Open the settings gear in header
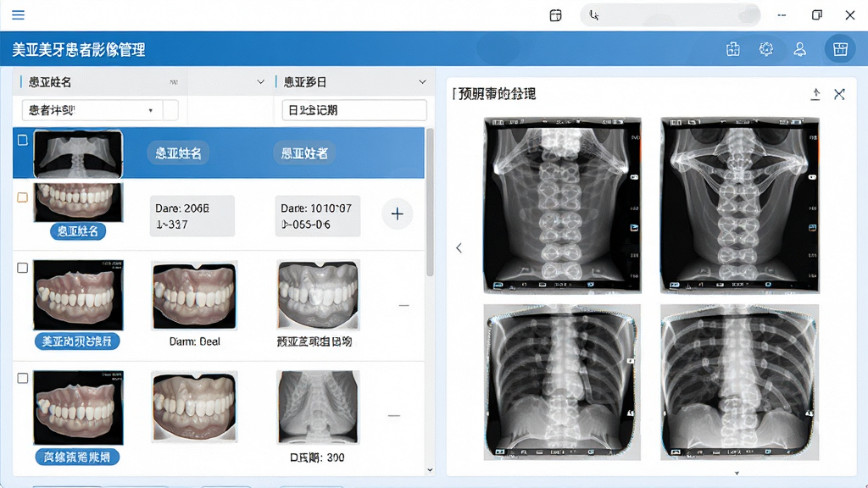 click(766, 49)
